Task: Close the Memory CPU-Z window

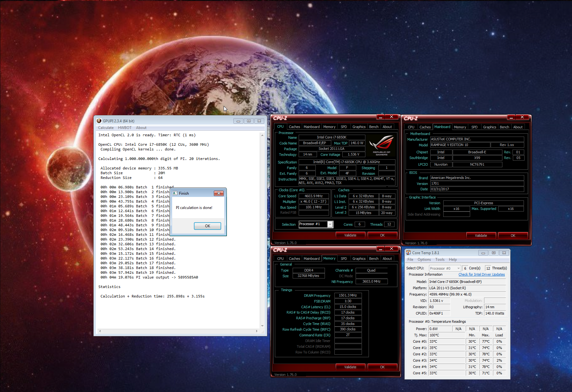Action: click(x=392, y=249)
